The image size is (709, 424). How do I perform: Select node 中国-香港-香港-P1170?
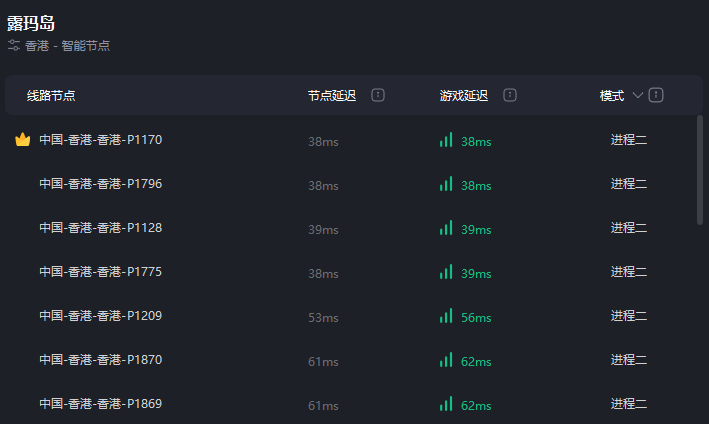coord(100,140)
